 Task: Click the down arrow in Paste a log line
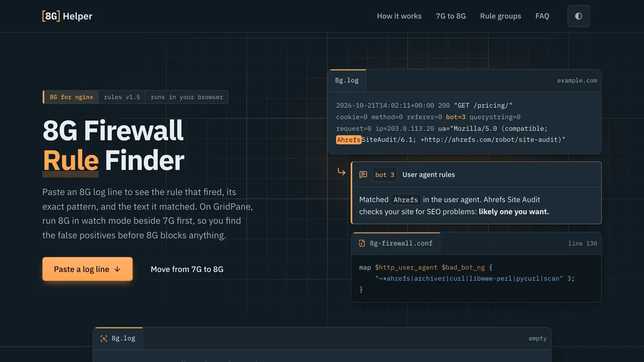tap(117, 269)
